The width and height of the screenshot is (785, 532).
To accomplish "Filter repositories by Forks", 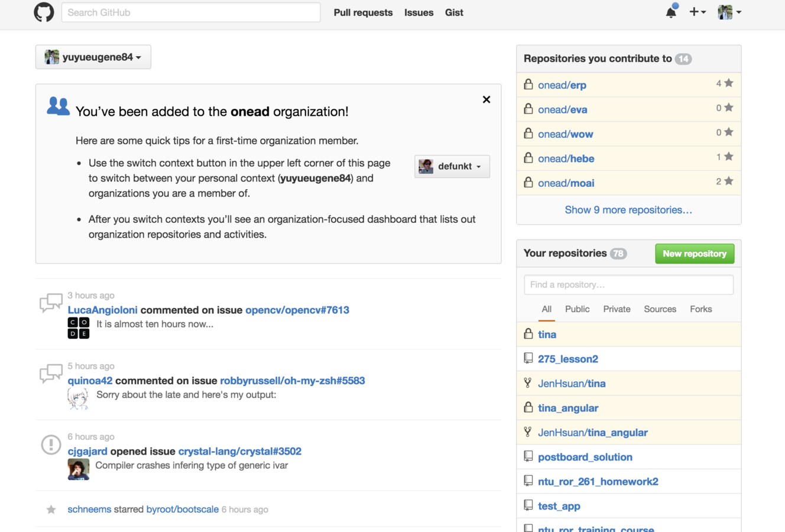I will coord(701,309).
